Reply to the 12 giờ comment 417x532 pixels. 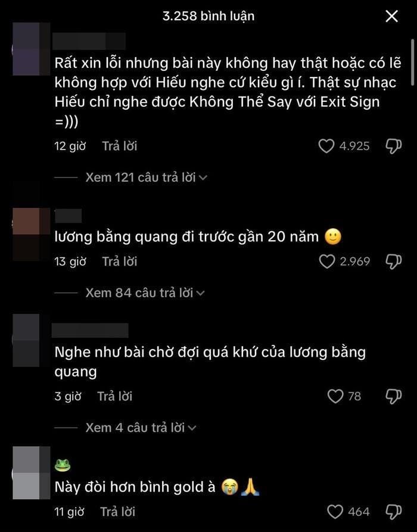[x=120, y=146]
